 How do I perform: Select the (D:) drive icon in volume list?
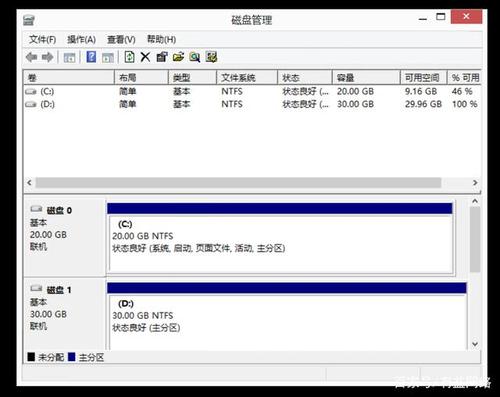tap(31, 104)
